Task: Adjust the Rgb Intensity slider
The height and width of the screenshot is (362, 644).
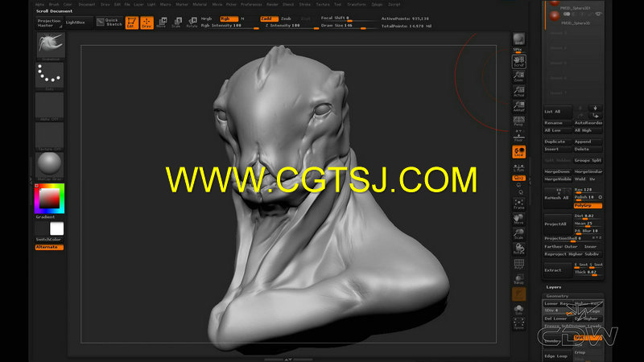Action: point(229,26)
